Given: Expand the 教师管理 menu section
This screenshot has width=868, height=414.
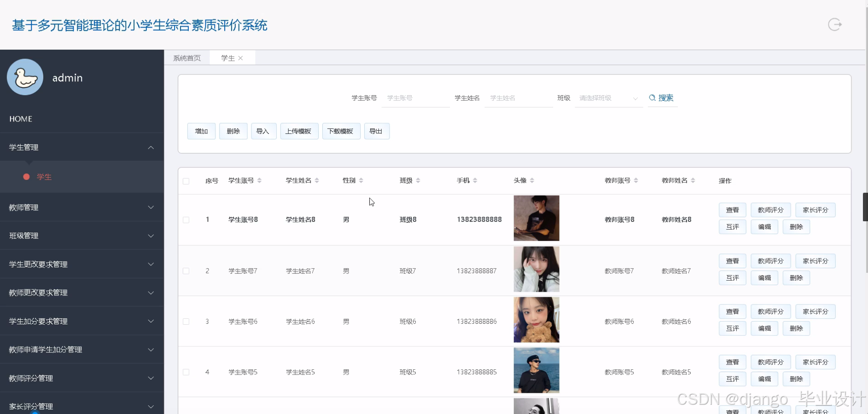Looking at the screenshot, I should pyautogui.click(x=82, y=207).
